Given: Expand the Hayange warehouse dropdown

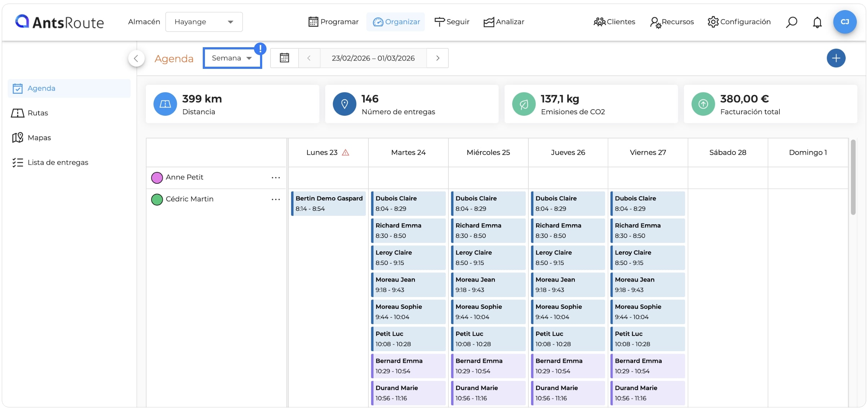Looking at the screenshot, I should point(204,22).
